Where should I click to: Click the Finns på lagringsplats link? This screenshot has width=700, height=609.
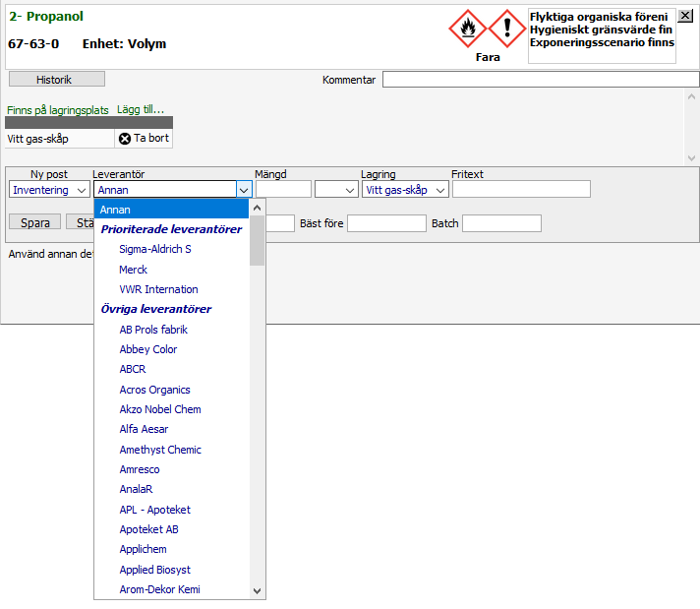click(58, 110)
